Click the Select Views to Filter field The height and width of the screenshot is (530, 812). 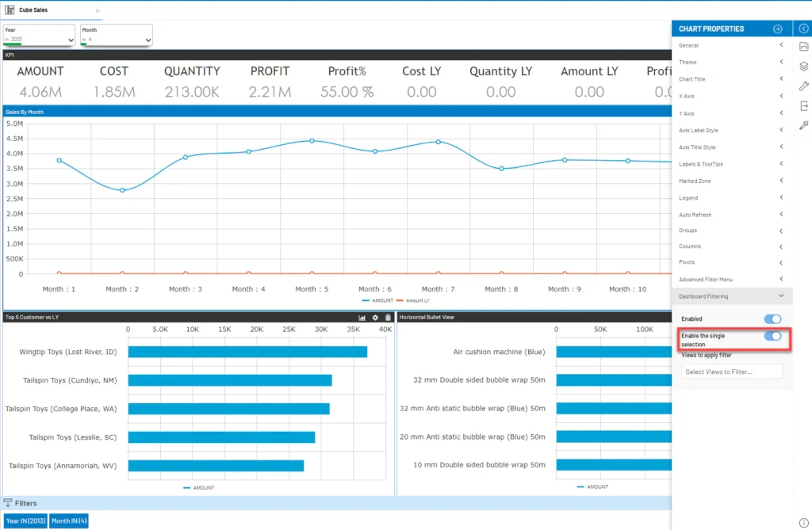coord(731,372)
